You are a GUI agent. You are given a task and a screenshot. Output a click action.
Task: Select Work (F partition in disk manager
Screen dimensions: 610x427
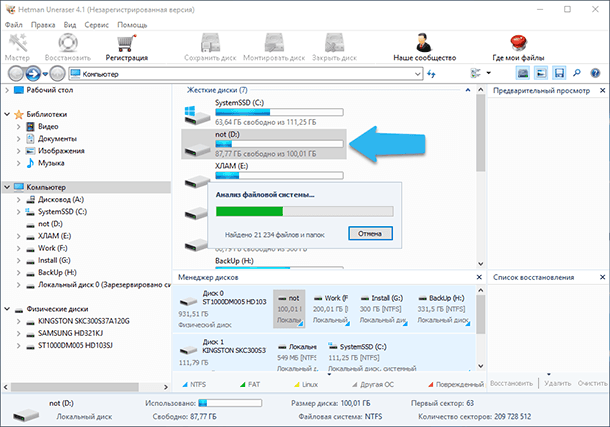pos(330,309)
